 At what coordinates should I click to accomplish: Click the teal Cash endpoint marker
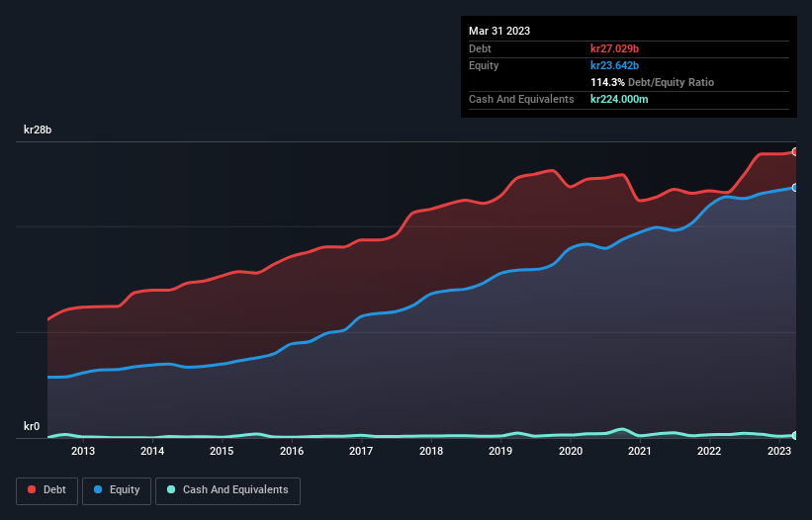click(x=795, y=436)
